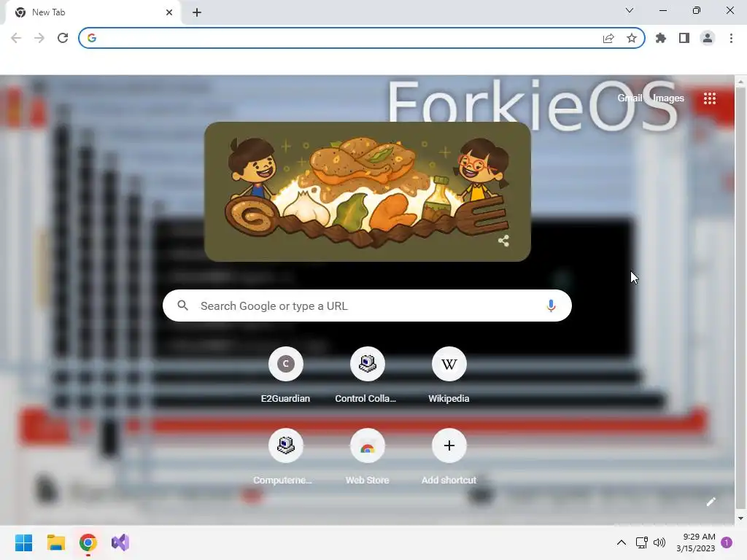Open the Extensions puzzle menu
This screenshot has width=747, height=560.
pyautogui.click(x=661, y=38)
